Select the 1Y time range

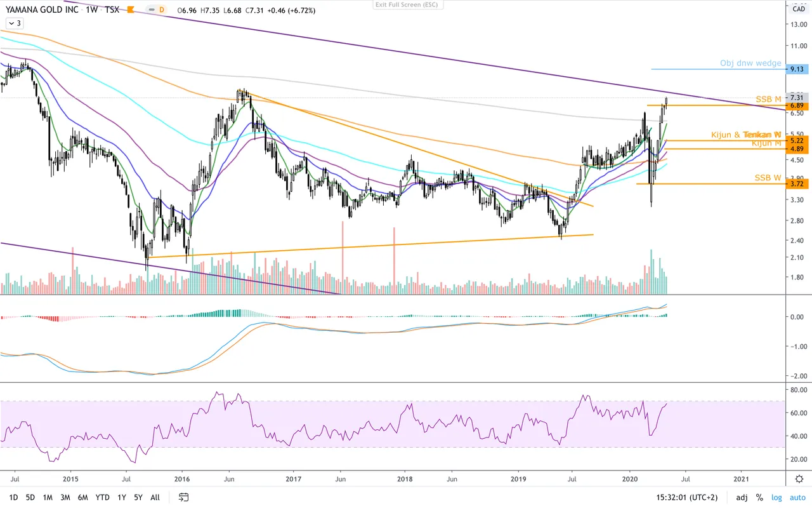[x=122, y=497]
